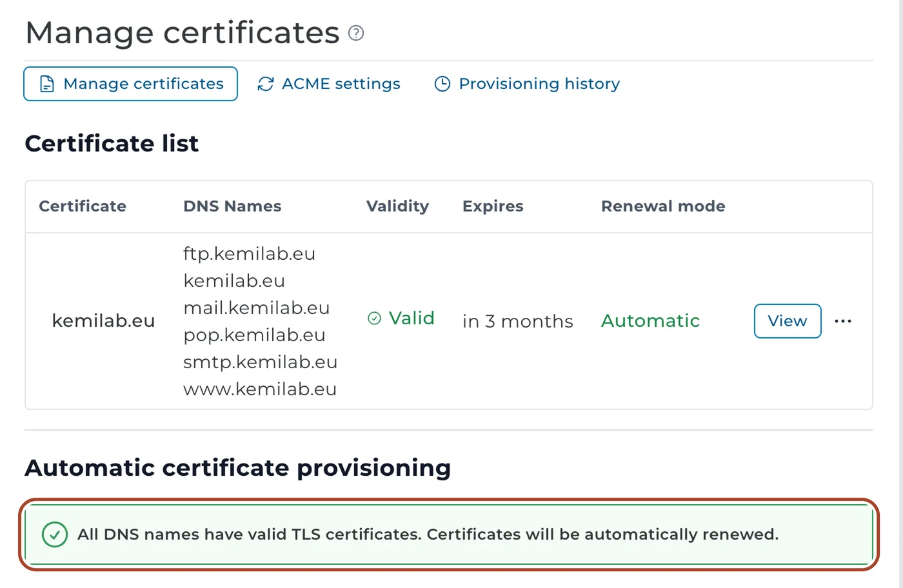
Task: Click smtp.kemilab.eu DNS name
Action: pos(260,362)
